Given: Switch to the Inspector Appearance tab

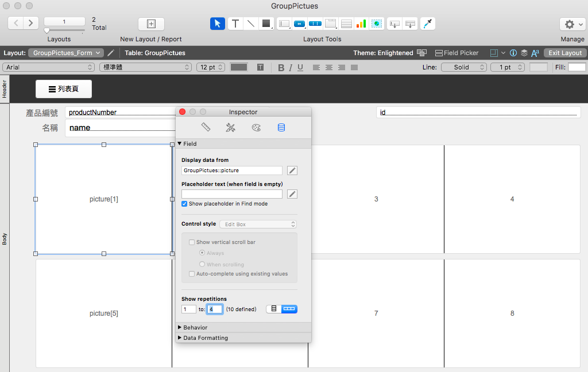Looking at the screenshot, I should point(256,127).
